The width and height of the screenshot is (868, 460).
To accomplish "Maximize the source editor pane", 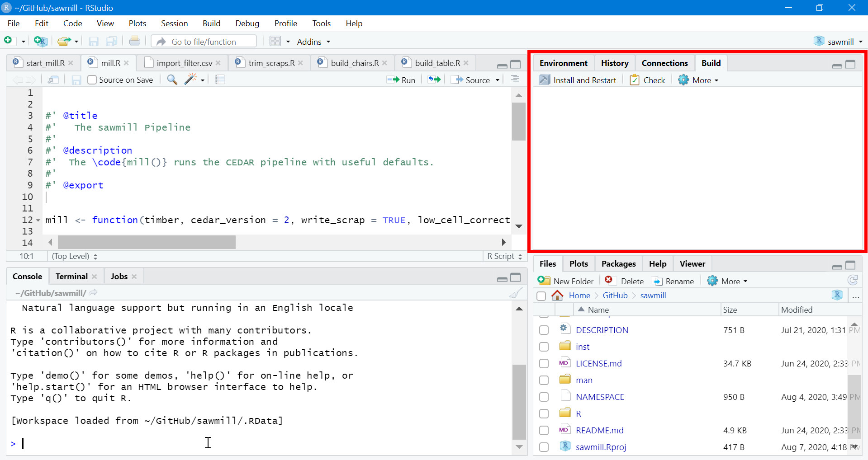I will tap(515, 64).
